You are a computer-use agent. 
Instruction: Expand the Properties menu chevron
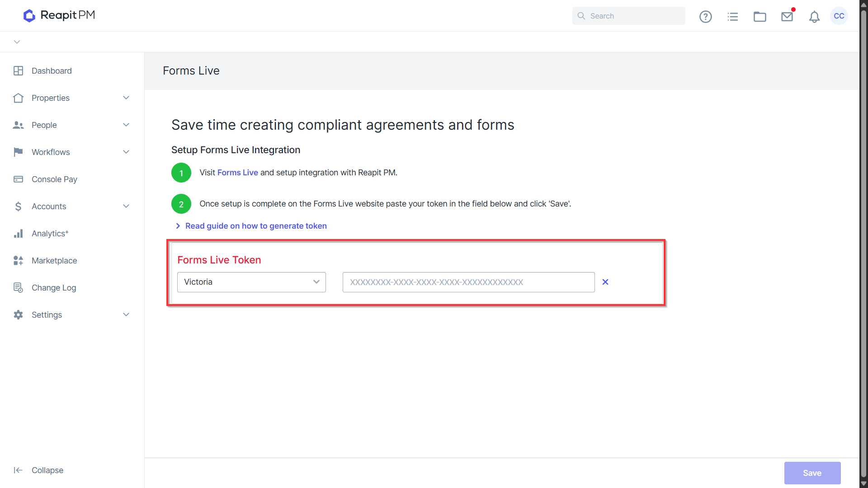126,98
